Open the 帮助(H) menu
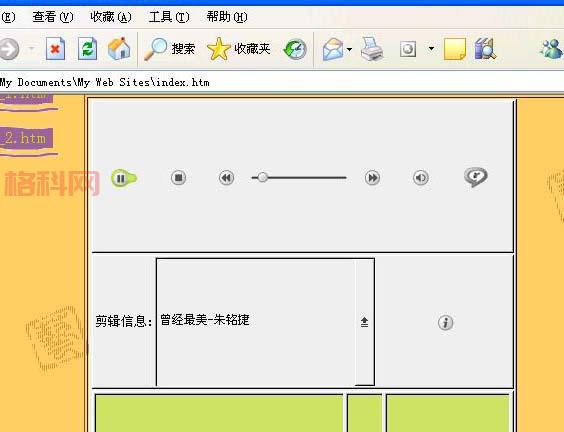This screenshot has width=564, height=432. tap(227, 17)
